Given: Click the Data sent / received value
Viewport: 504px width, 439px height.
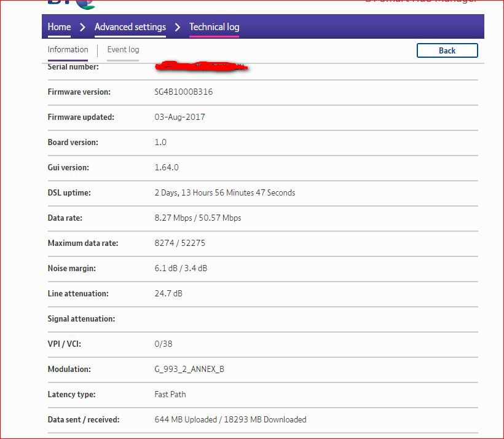Looking at the screenshot, I should click(230, 420).
